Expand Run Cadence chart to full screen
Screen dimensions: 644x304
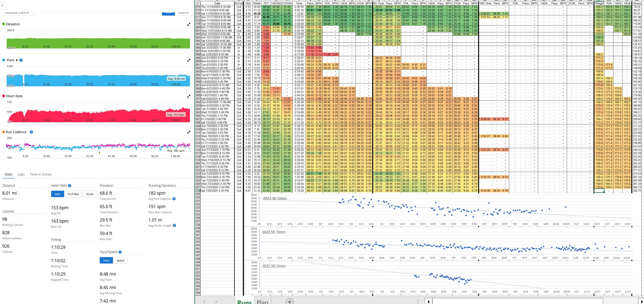(x=189, y=132)
